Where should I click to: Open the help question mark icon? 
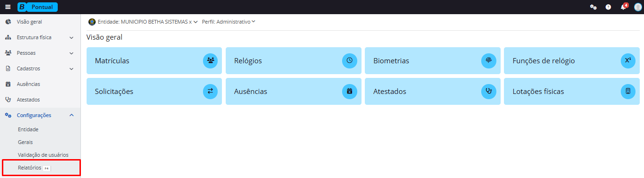pos(609,7)
